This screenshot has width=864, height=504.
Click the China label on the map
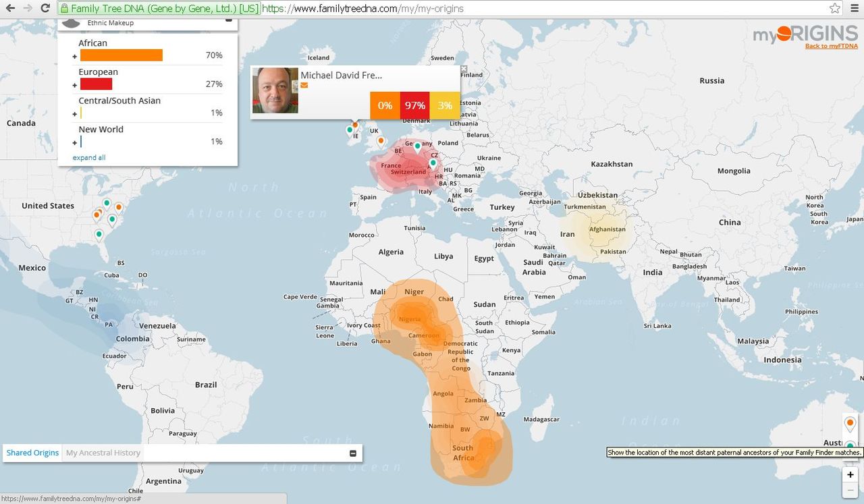point(730,222)
